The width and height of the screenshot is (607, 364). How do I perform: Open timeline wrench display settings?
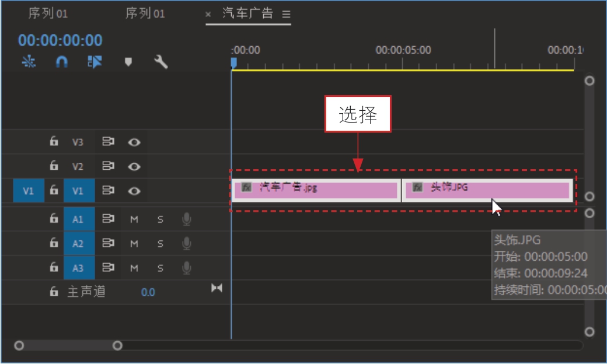[x=161, y=61]
